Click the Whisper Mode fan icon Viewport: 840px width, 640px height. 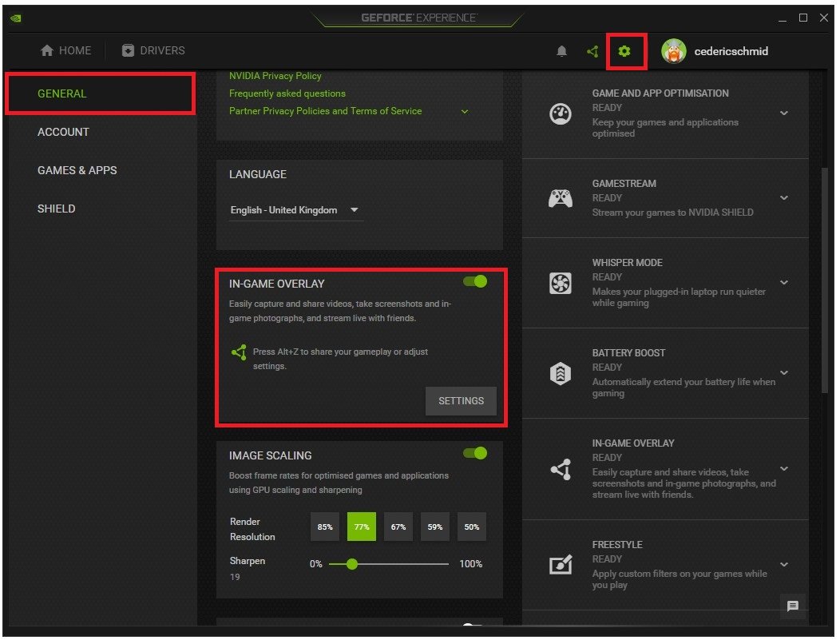click(x=561, y=283)
